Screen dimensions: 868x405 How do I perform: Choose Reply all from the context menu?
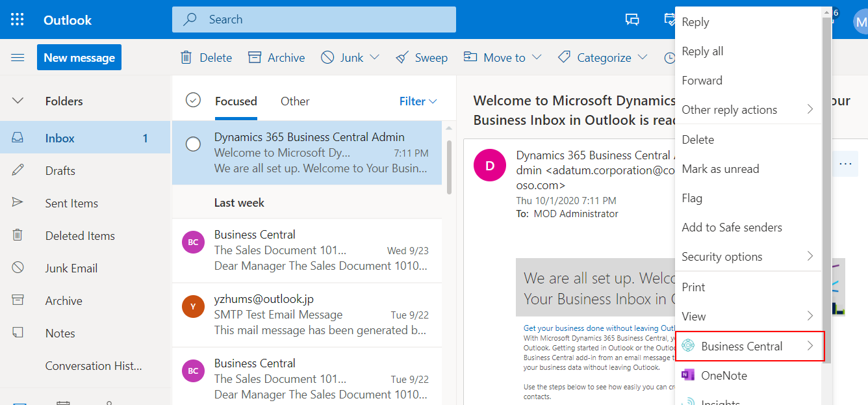(704, 51)
